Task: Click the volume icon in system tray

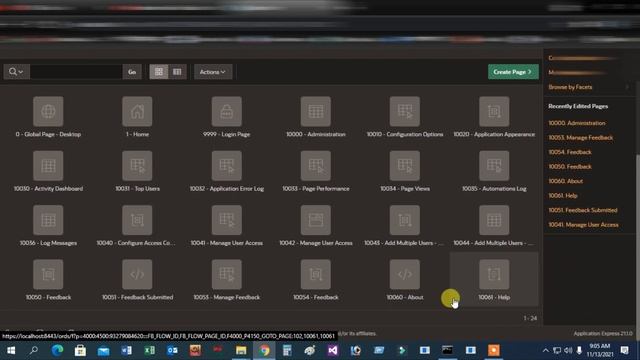Action: (568, 350)
